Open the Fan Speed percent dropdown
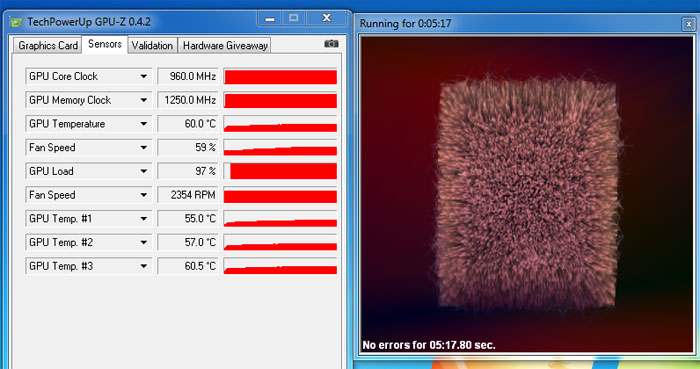The height and width of the screenshot is (369, 700). click(143, 147)
